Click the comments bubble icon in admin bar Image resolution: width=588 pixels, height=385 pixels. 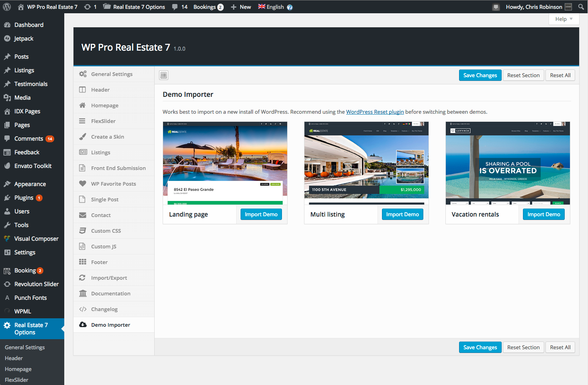pos(175,7)
